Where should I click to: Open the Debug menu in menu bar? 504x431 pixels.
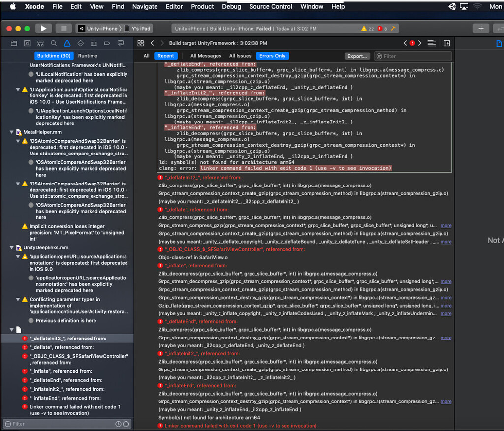tap(231, 6)
